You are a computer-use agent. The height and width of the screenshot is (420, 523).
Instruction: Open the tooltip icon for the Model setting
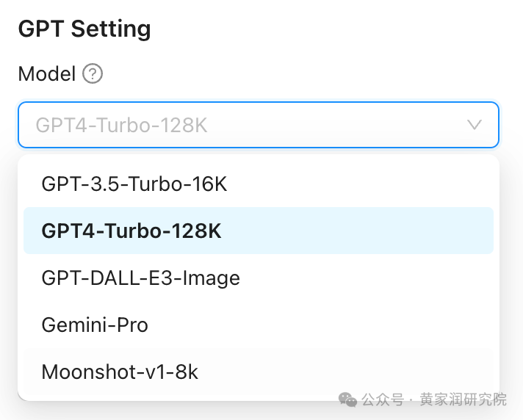pos(93,74)
